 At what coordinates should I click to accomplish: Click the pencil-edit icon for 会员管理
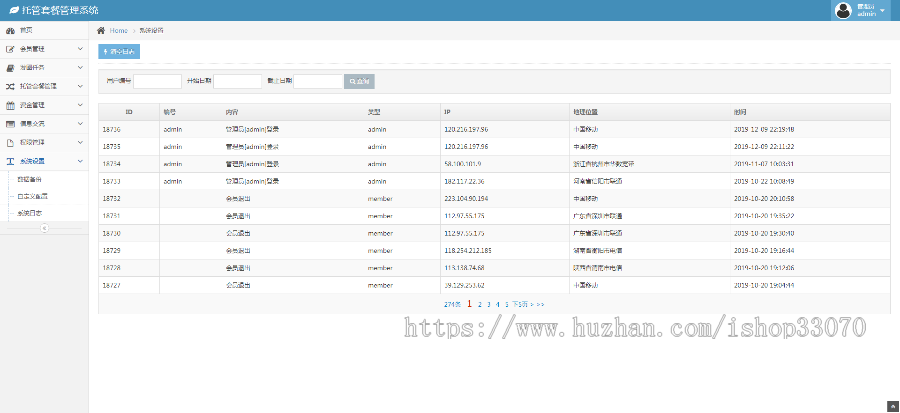coord(10,49)
